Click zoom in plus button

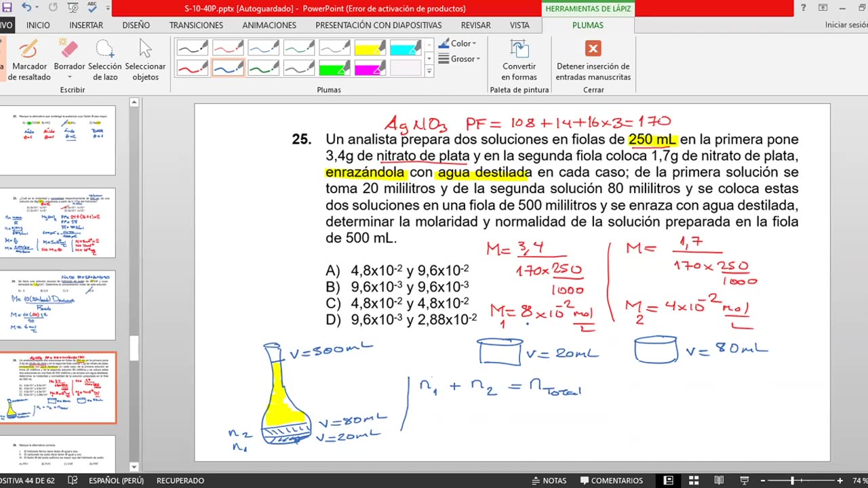[840, 481]
